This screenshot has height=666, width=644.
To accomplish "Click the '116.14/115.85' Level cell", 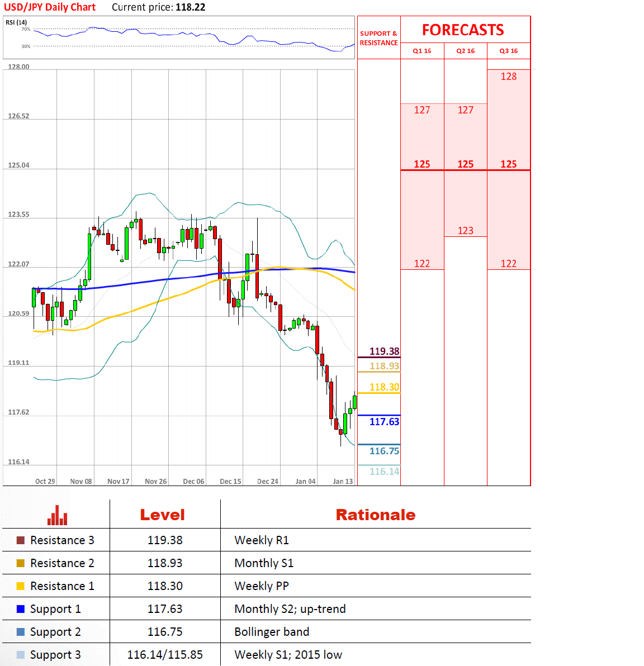I will coord(165,655).
